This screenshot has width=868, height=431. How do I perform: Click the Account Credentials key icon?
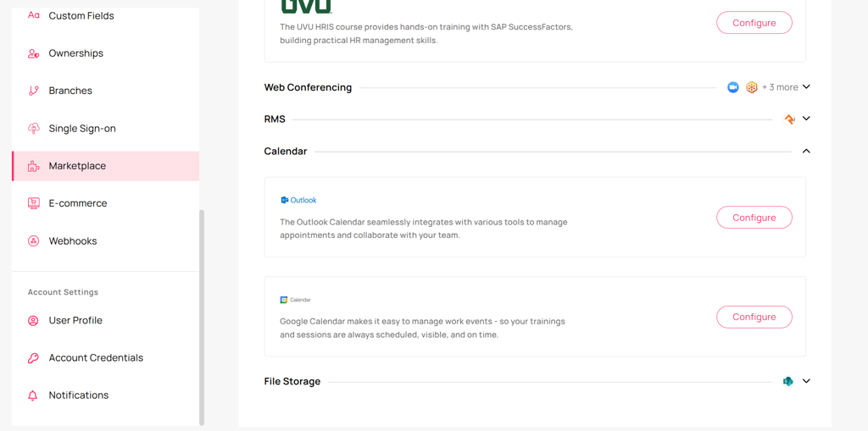pos(34,358)
